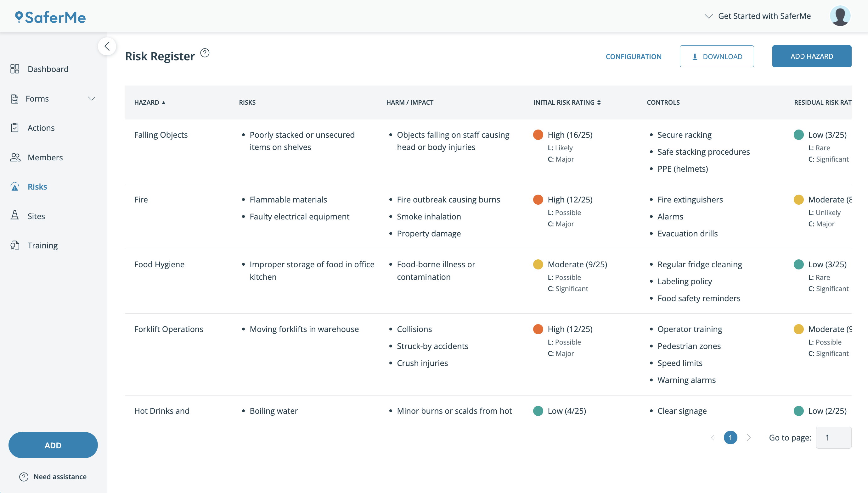Screen dimensions: 868x493
Task: Click the ADD HAZARD button
Action: click(812, 56)
